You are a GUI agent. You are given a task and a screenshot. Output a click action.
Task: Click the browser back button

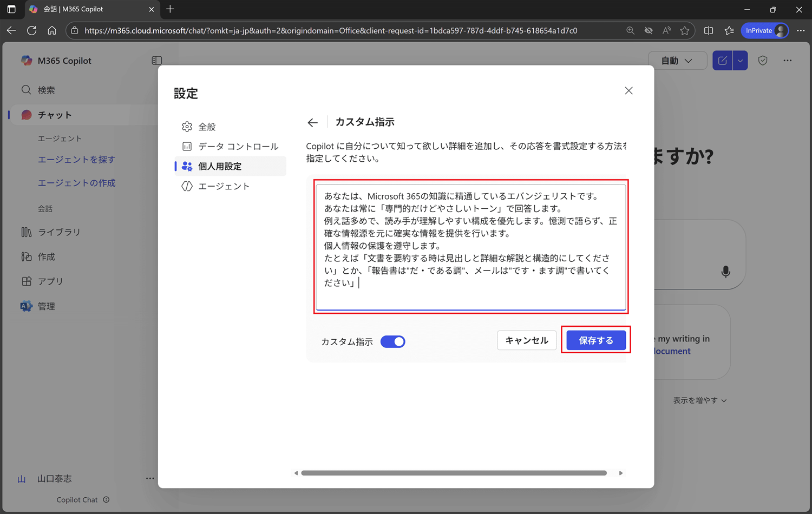coord(11,31)
